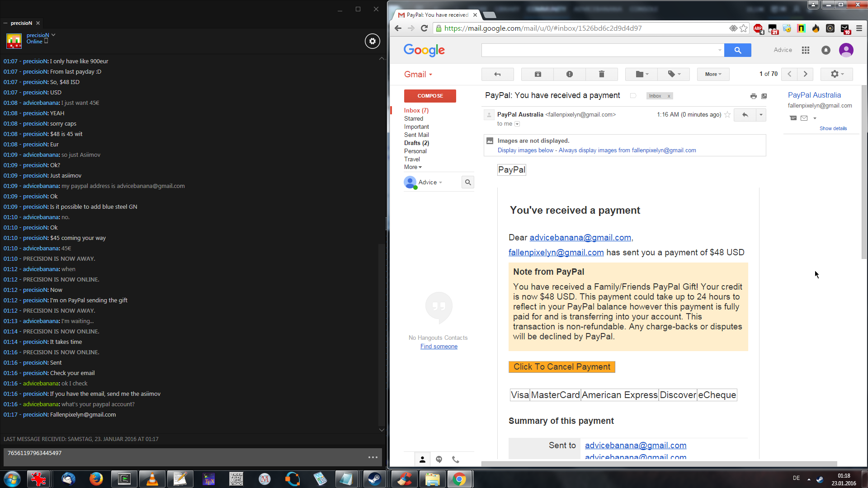Click the Gmail archive icon
Viewport: 868px width, 488px height.
538,74
